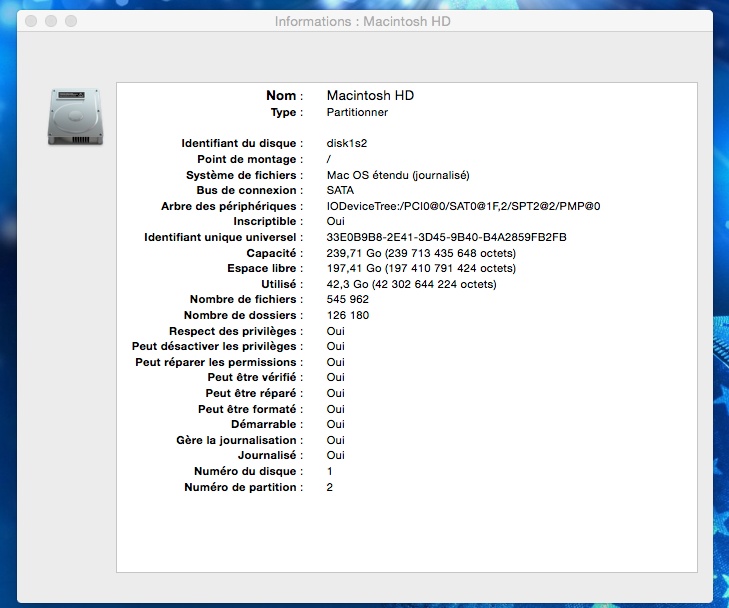The width and height of the screenshot is (729, 608).
Task: Click 'Oui' next to Respect des privilèges
Action: coord(336,331)
